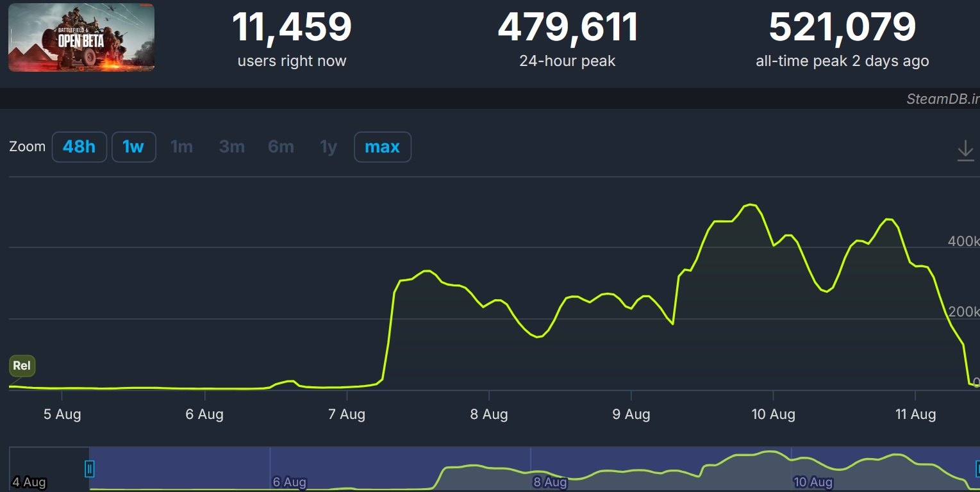The height and width of the screenshot is (492, 980).
Task: Click the Rel release marker on chart
Action: pyautogui.click(x=22, y=366)
